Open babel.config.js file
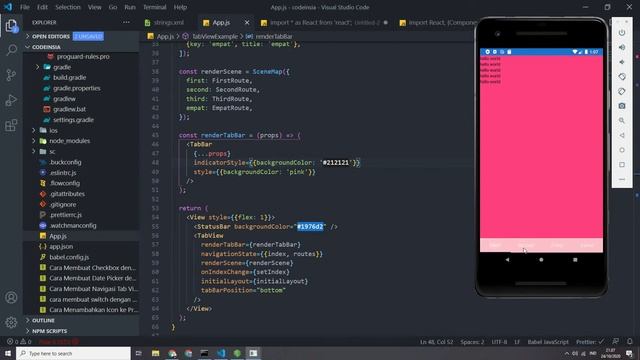640x360 pixels. (x=69, y=257)
